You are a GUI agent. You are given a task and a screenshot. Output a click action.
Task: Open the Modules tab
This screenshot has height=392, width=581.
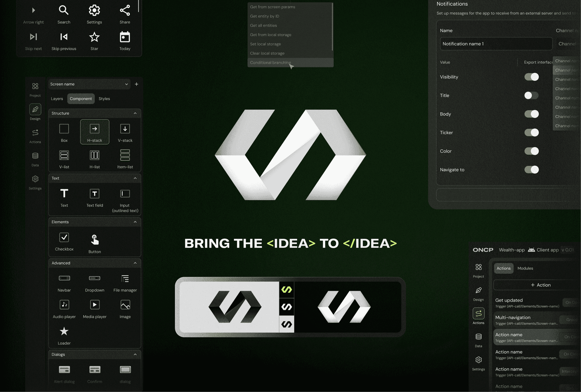[525, 268]
